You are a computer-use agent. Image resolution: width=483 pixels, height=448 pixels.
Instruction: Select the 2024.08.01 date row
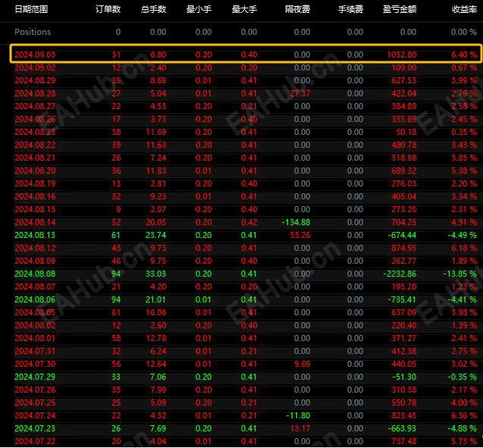(246, 339)
